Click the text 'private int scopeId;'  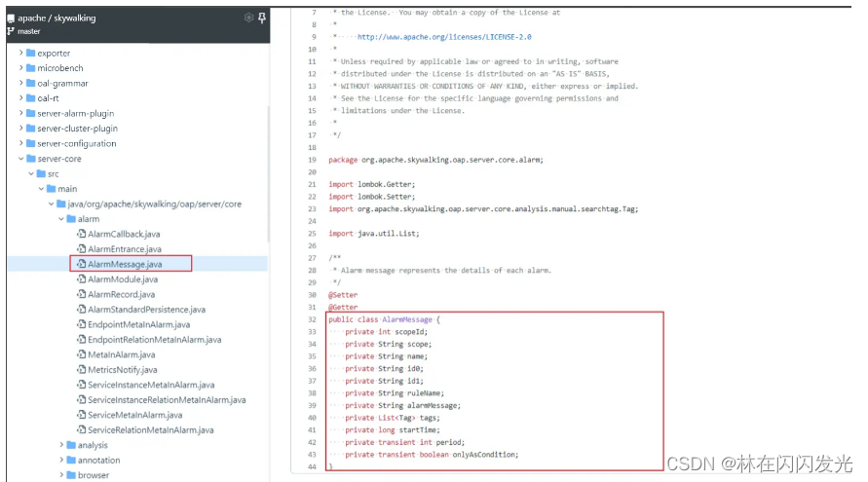(387, 332)
